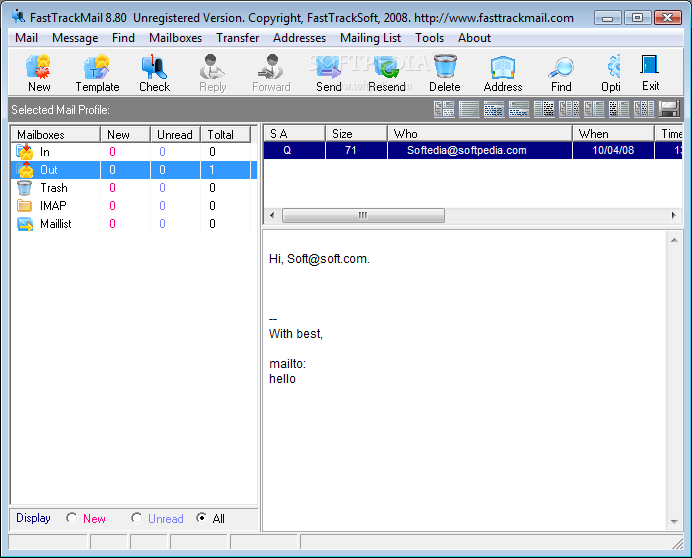This screenshot has height=558, width=692.
Task: Select tree, list, preview three-column layout icon
Action: [569, 109]
